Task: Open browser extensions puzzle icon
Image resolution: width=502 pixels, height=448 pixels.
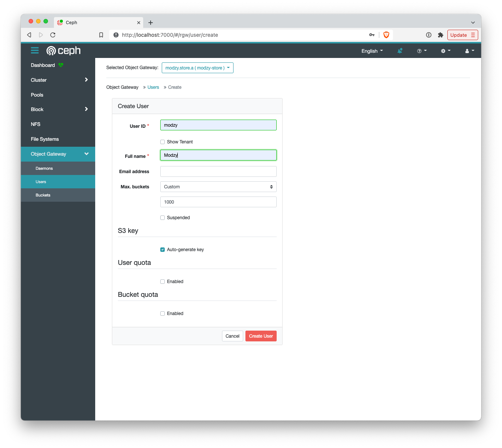Action: [441, 35]
